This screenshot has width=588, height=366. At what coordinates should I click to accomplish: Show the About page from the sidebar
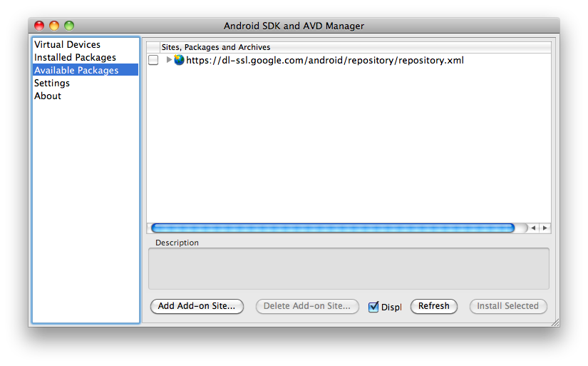coord(48,96)
